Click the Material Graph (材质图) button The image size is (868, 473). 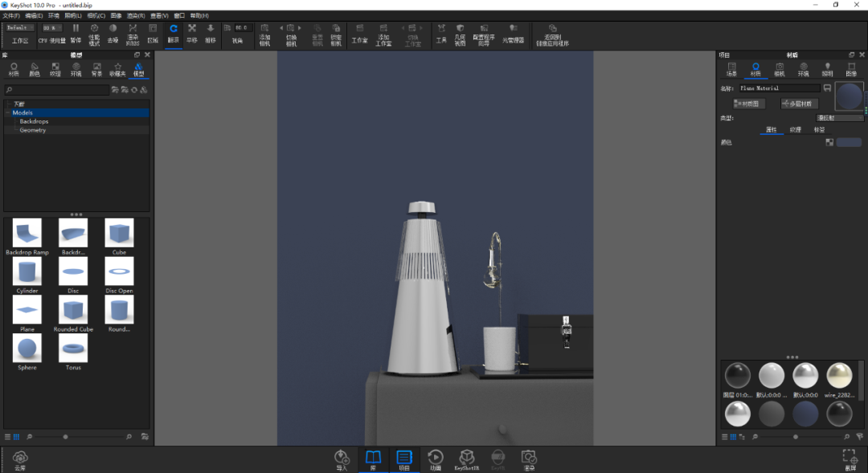click(x=750, y=104)
